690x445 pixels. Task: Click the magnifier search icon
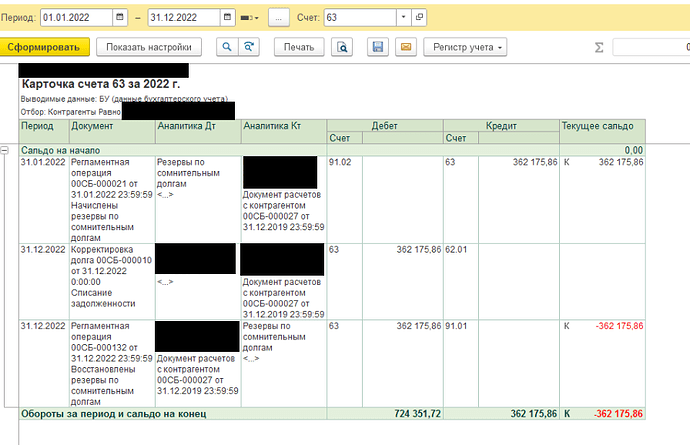pos(227,47)
